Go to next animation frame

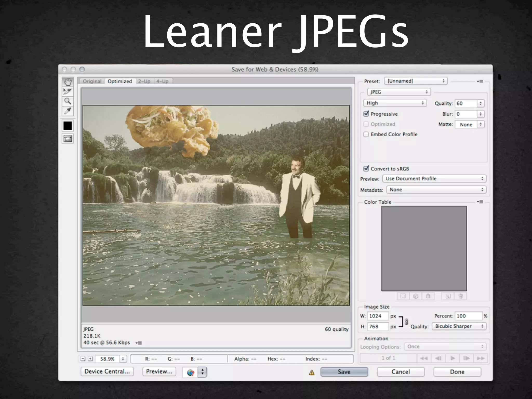pos(467,358)
